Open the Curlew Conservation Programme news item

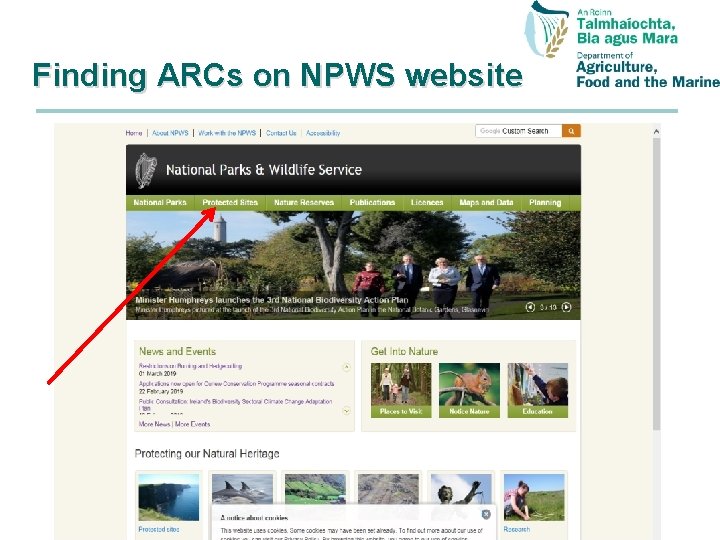pos(236,384)
